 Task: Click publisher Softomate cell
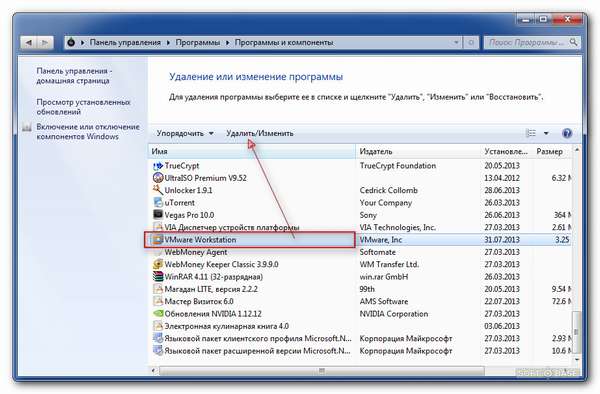coord(377,252)
